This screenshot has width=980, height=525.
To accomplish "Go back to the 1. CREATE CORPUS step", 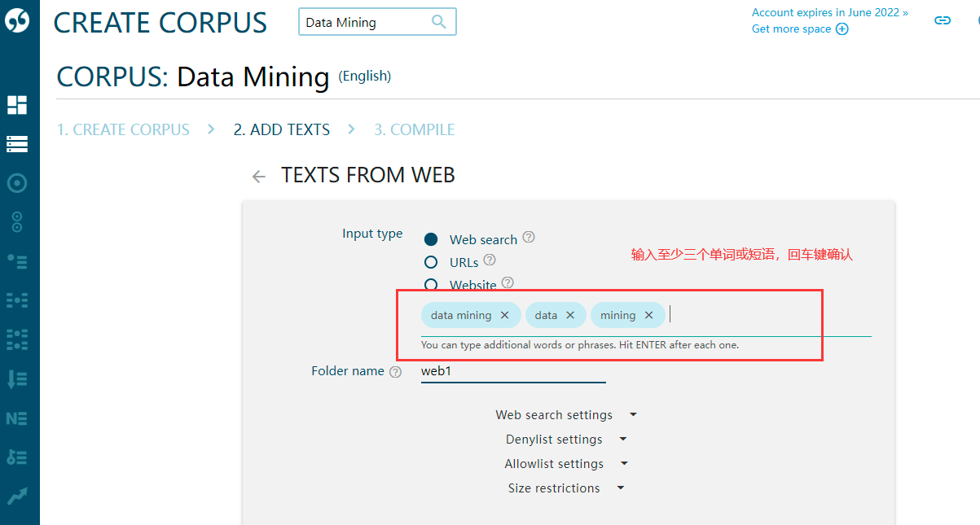I will pyautogui.click(x=123, y=129).
